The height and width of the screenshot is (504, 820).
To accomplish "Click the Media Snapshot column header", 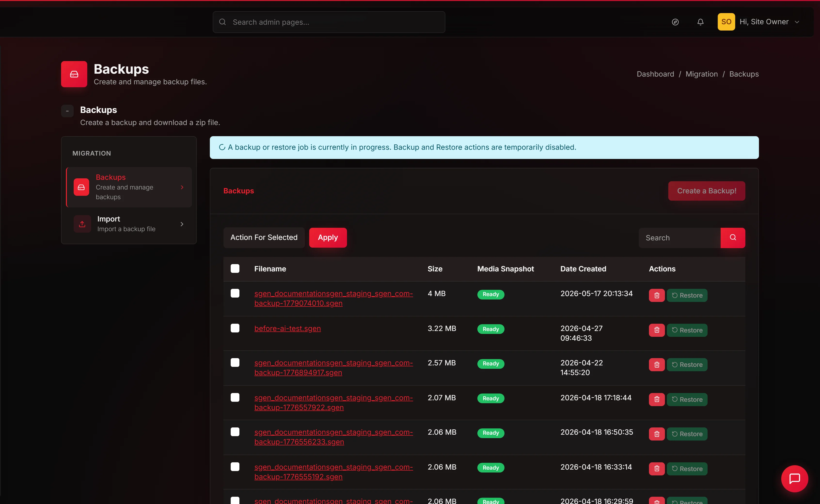I will coord(505,269).
